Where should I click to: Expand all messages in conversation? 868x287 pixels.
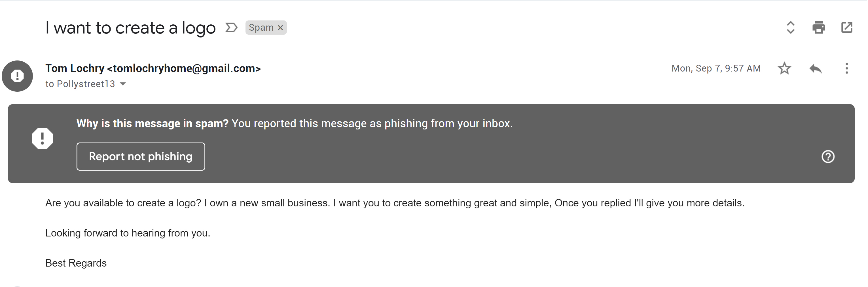coord(791,27)
